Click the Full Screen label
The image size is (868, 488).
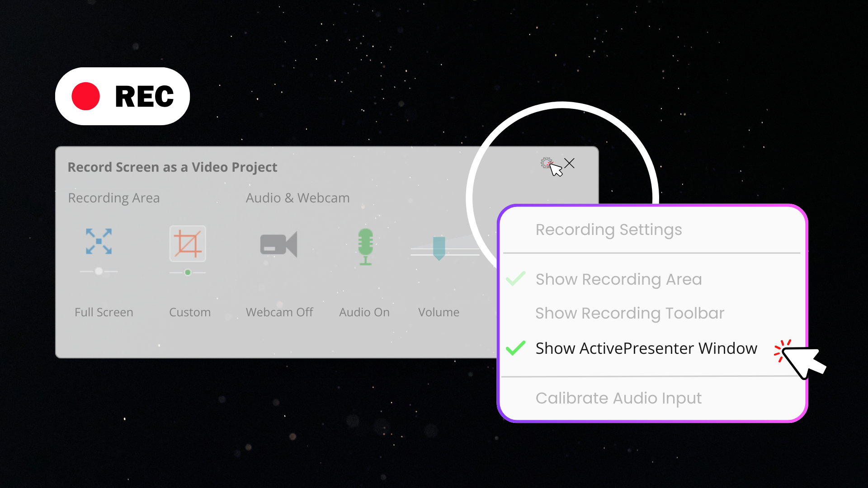(x=104, y=312)
